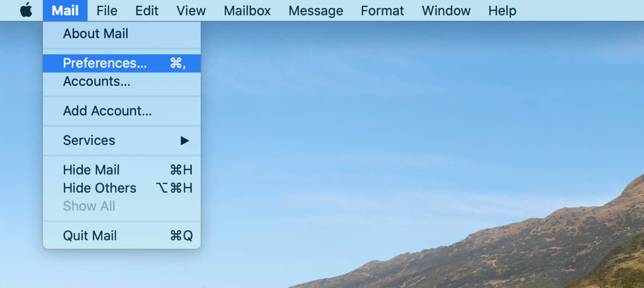This screenshot has height=288, width=644.
Task: Open Accounts… from the Mail menu
Action: tap(122, 81)
